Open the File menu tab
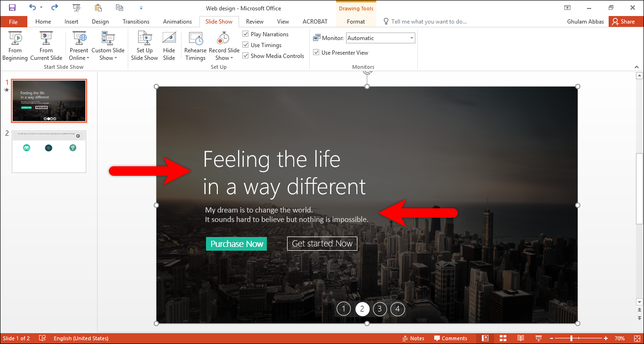644x344 pixels. click(x=13, y=22)
